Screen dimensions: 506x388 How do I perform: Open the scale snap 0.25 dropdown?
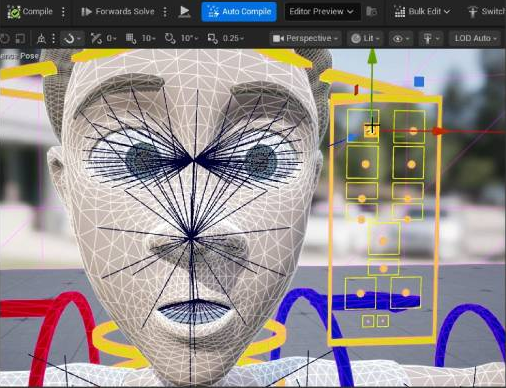tap(233, 38)
